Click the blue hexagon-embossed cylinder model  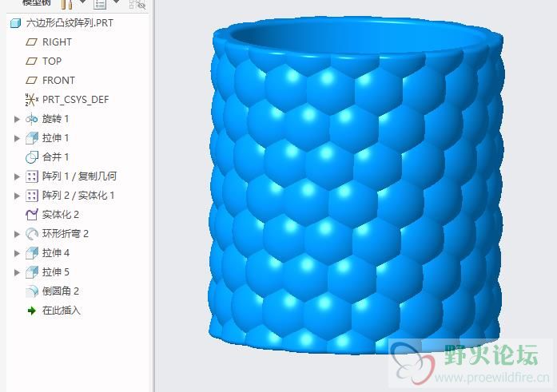point(356,184)
